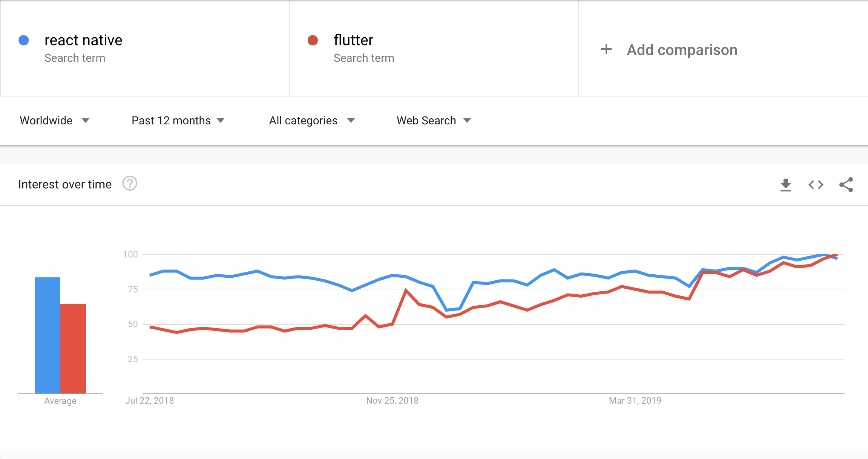Image resolution: width=868 pixels, height=459 pixels.
Task: Expand the Worldwide region dropdown
Action: coord(55,121)
